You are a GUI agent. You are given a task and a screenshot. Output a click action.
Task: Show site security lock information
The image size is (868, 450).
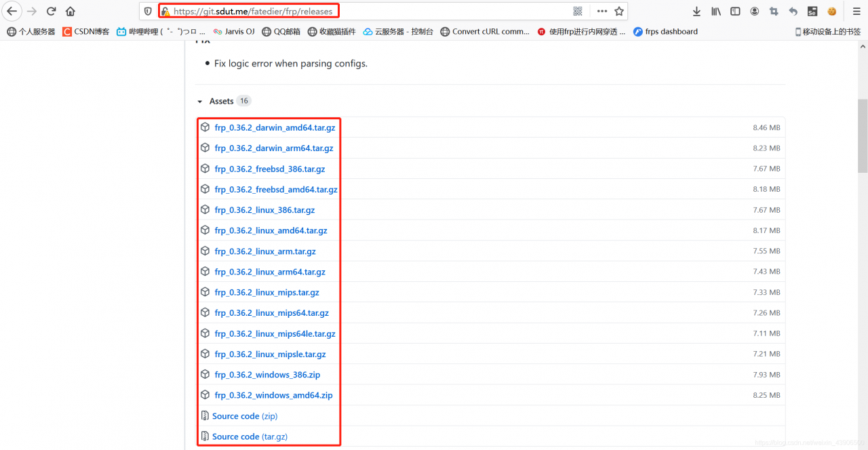tap(165, 12)
